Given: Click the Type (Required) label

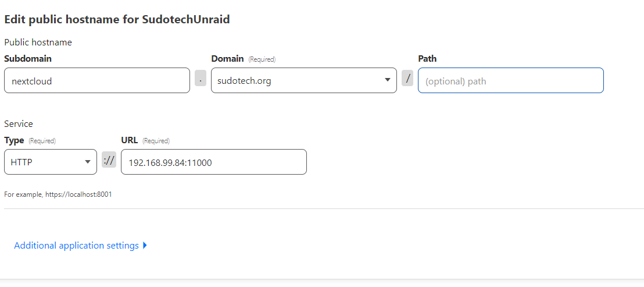Looking at the screenshot, I should pyautogui.click(x=29, y=140).
